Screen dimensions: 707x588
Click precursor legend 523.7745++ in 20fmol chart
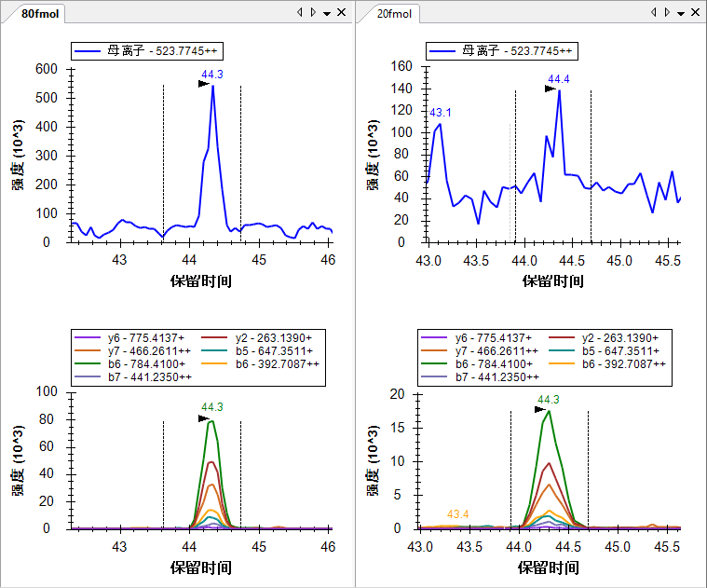(502, 51)
